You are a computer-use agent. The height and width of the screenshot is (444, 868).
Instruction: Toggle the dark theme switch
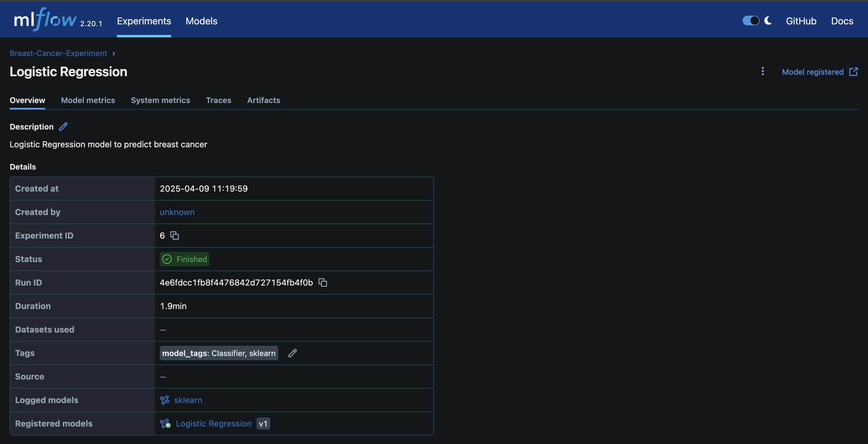coord(751,20)
